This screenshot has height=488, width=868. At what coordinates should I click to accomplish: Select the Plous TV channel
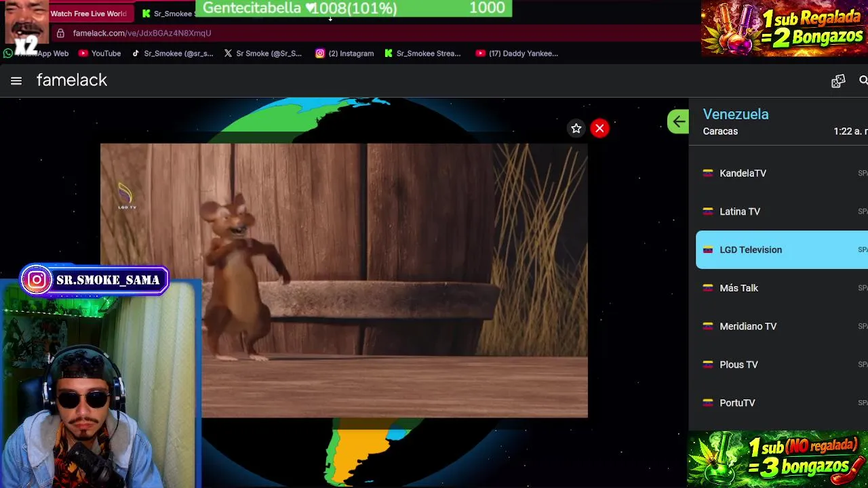[x=782, y=365]
